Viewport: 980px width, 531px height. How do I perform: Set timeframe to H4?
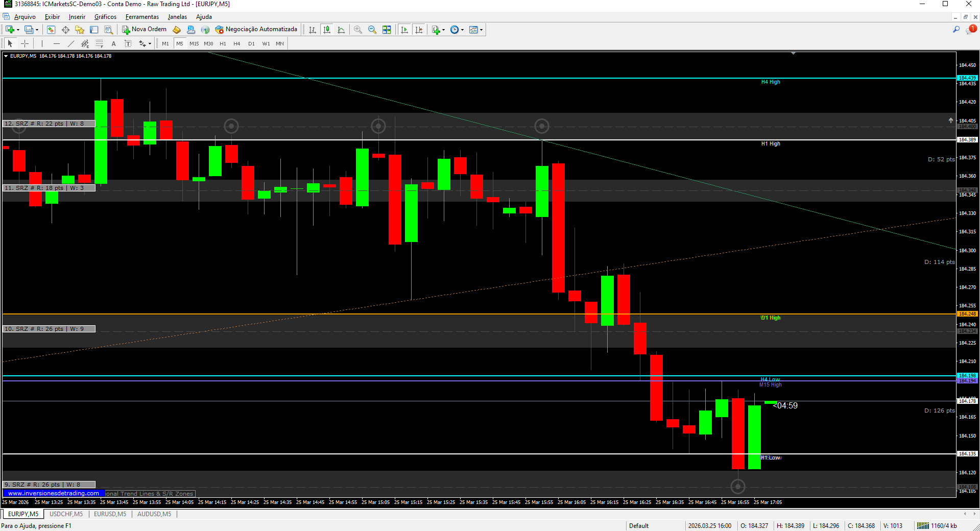tap(236, 44)
